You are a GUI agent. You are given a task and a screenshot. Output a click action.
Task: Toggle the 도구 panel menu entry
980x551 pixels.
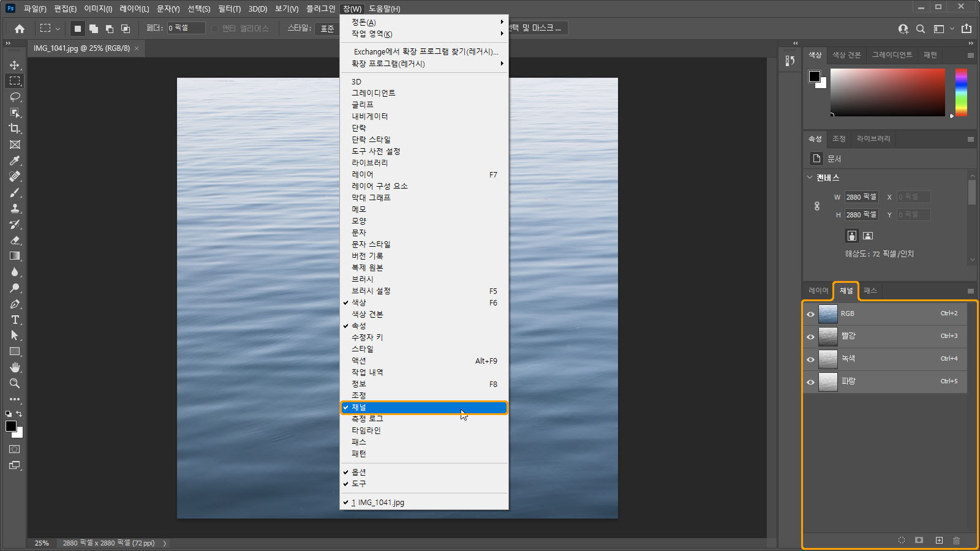pos(424,483)
